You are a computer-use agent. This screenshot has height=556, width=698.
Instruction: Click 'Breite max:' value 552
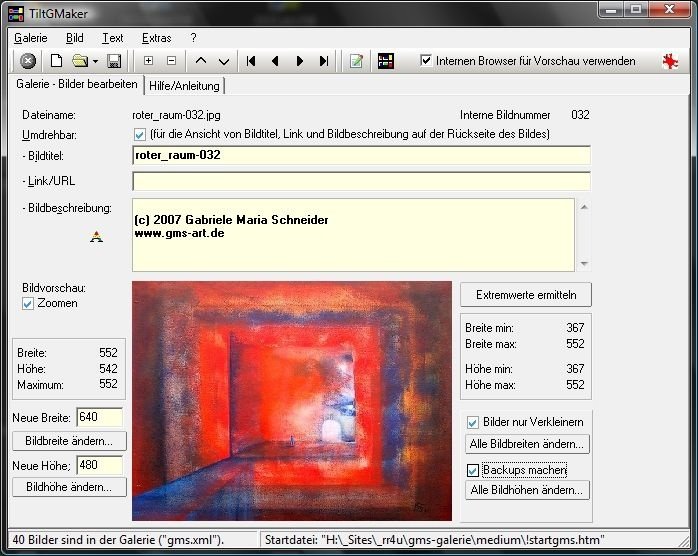[x=575, y=344]
